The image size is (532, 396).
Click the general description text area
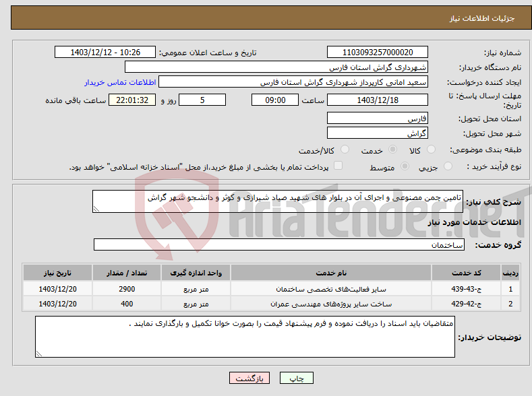278,201
